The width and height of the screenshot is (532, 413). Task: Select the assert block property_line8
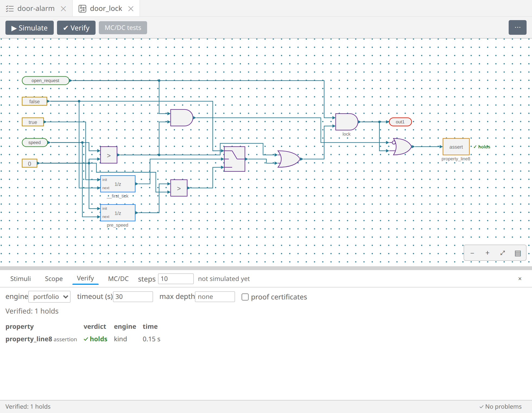[456, 147]
